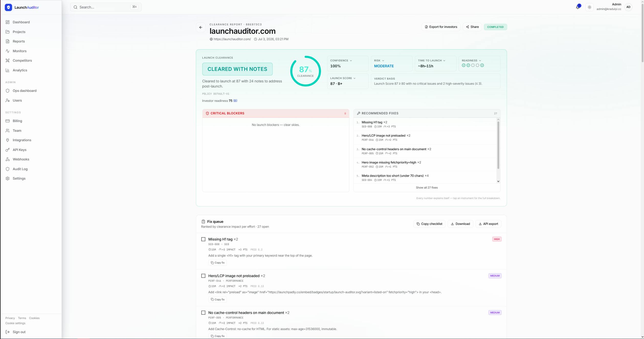Expand the Time to Launch chevron
This screenshot has height=339, width=644.
[x=444, y=61]
